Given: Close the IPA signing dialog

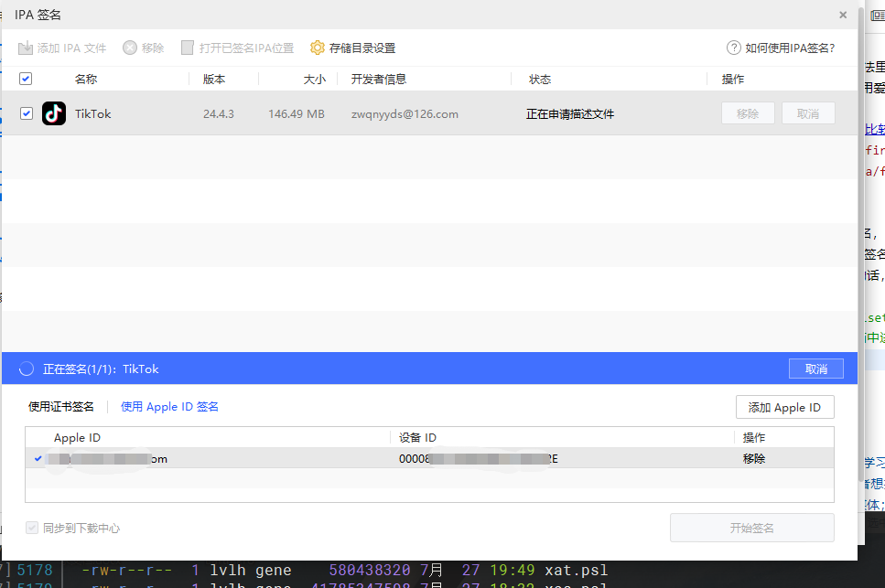Looking at the screenshot, I should (843, 15).
